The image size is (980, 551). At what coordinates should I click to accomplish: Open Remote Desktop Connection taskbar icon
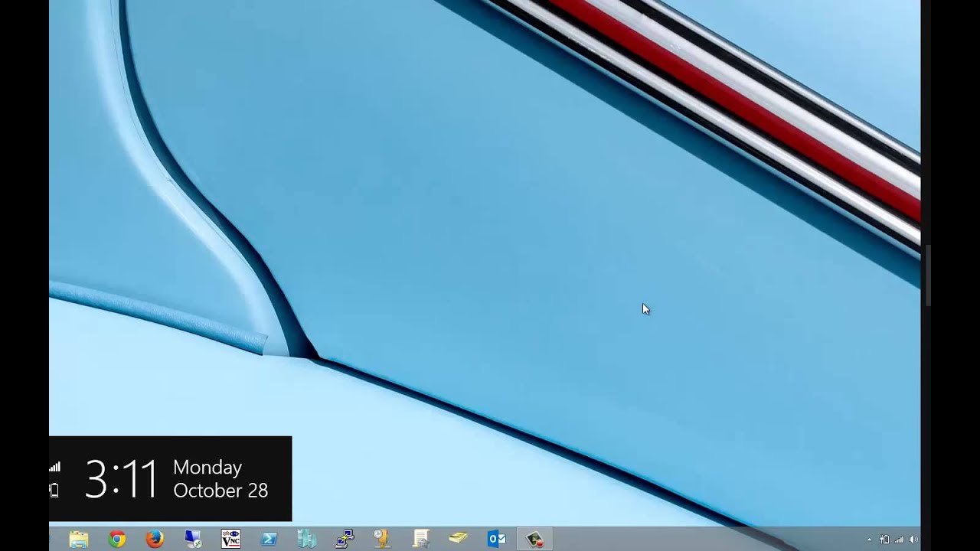coord(193,539)
